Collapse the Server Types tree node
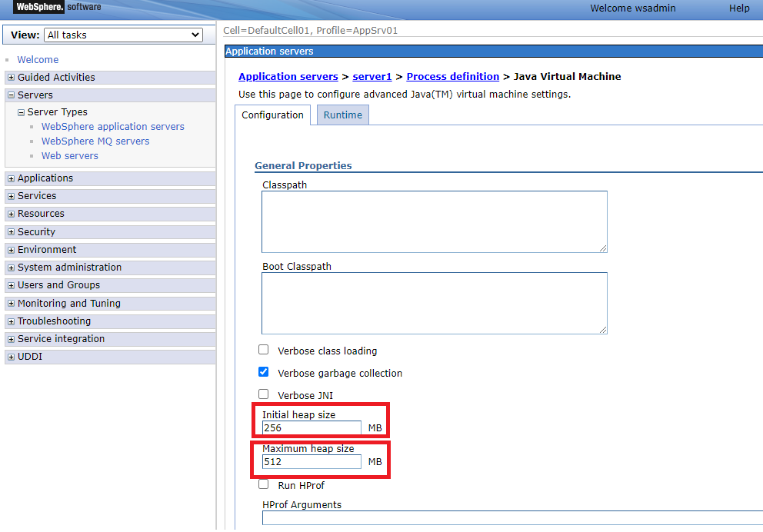Screen dimensions: 763x532 (x=21, y=112)
